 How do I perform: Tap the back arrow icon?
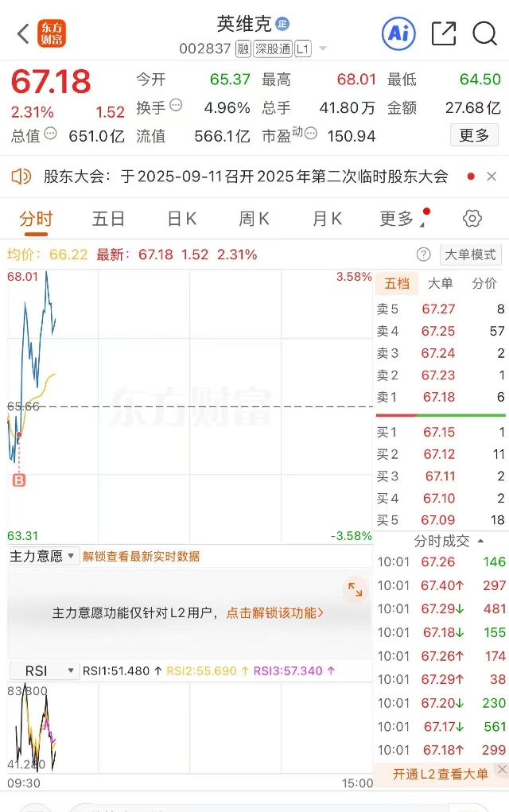pyautogui.click(x=23, y=34)
